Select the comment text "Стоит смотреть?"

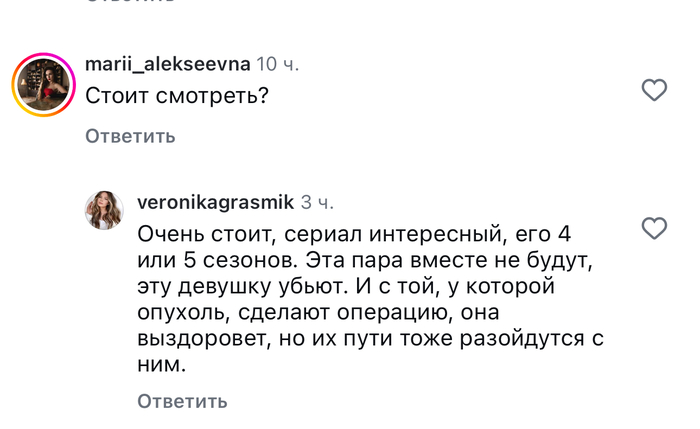tap(177, 96)
